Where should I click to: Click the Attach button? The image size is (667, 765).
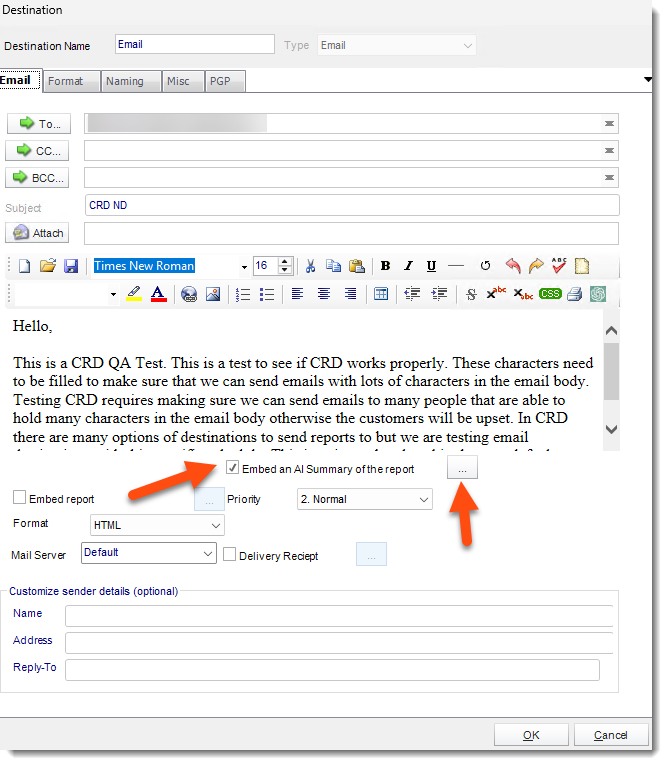coord(38,233)
